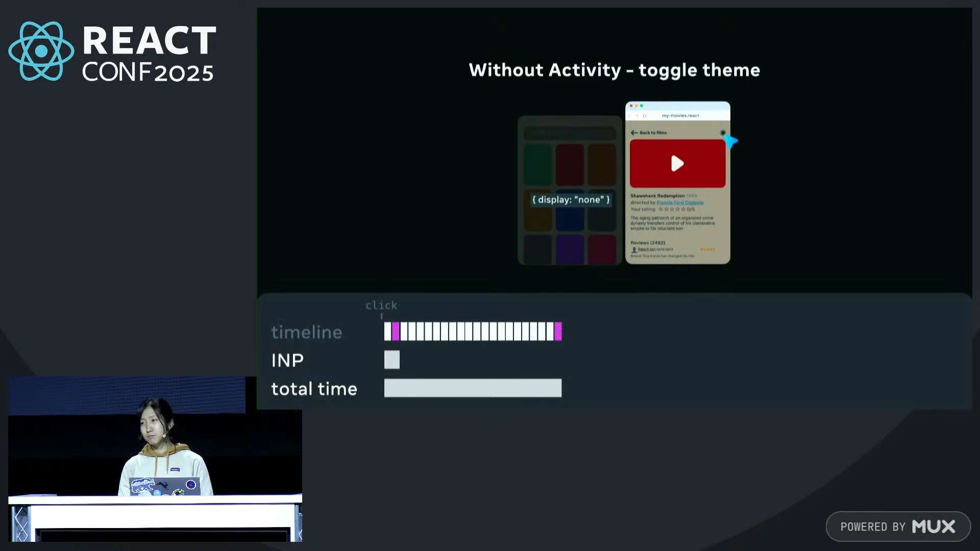Open the Francis Ford Coppola link
The height and width of the screenshot is (551, 980).
point(680,203)
